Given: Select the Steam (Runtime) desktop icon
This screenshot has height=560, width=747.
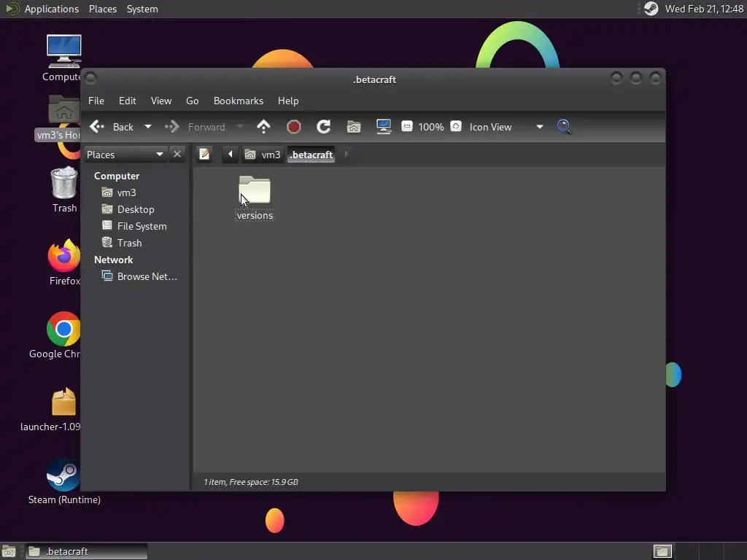Looking at the screenshot, I should pyautogui.click(x=64, y=474).
